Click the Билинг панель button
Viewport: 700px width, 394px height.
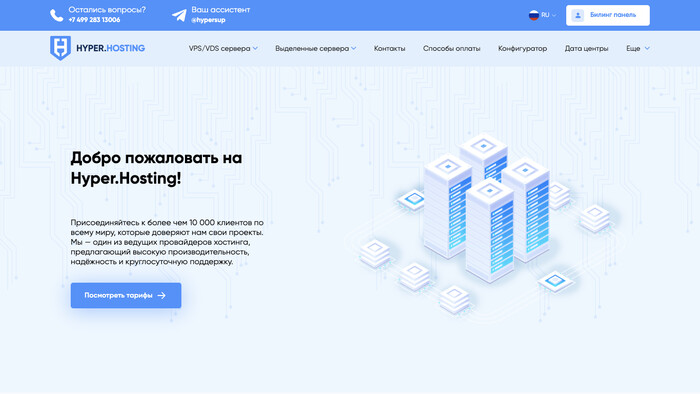coord(608,15)
